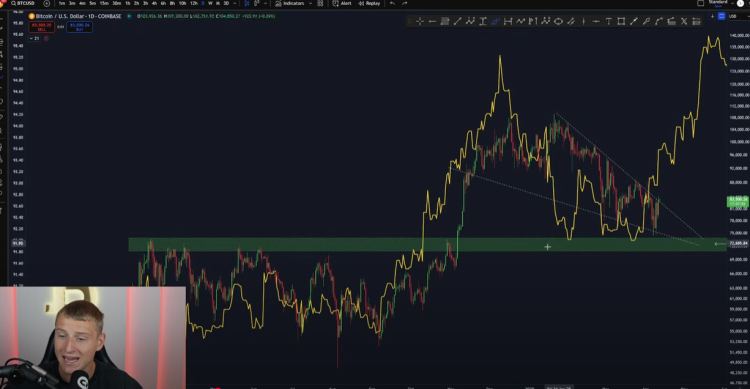750x389 pixels.
Task: Choose the rectangle drawing tool
Action: click(x=621, y=21)
